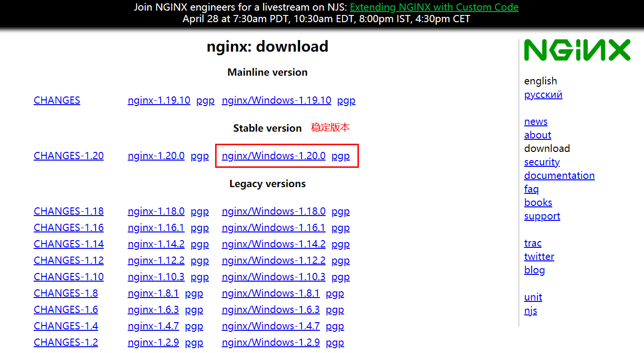
Task: Open the CHANGES-1.8 link
Action: (x=66, y=293)
